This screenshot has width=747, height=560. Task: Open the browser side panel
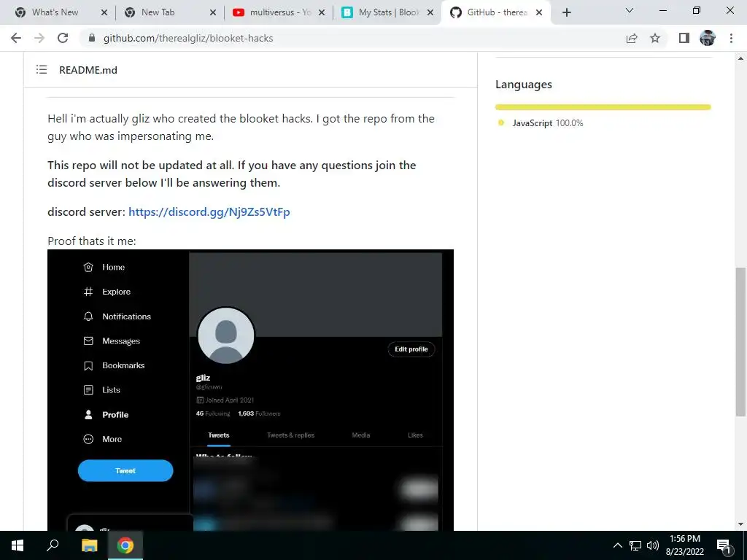pos(684,38)
